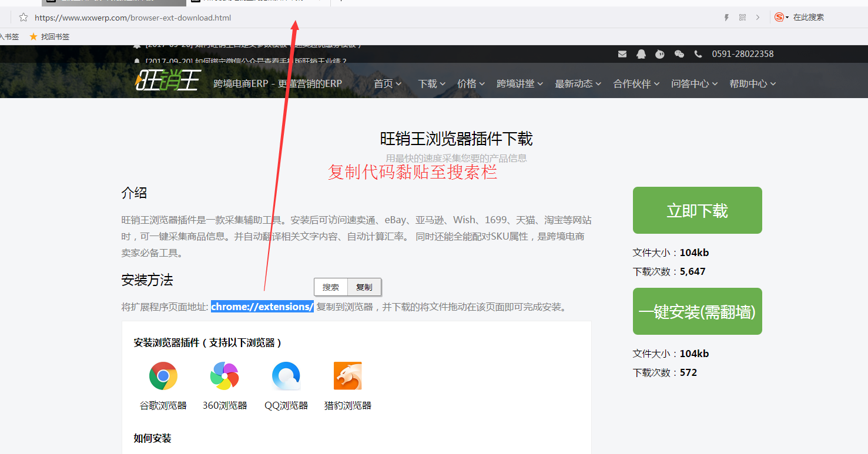The width and height of the screenshot is (868, 454).
Task: Expand the 帮助中心 navigation menu
Action: point(753,84)
